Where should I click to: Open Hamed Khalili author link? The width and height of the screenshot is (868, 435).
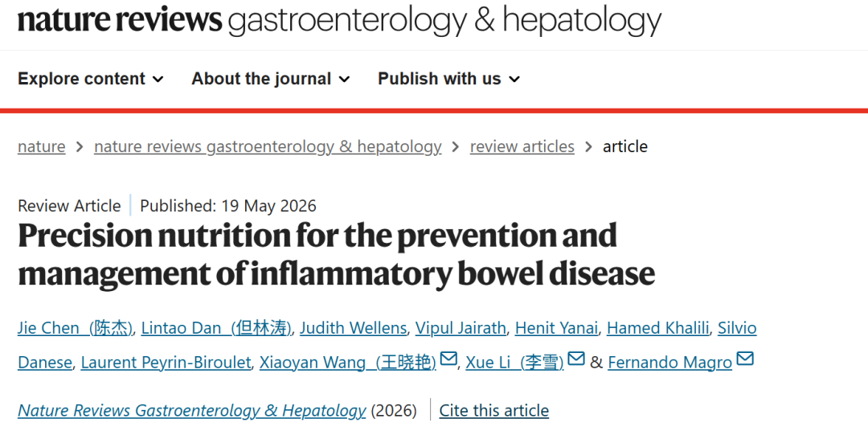[657, 328]
